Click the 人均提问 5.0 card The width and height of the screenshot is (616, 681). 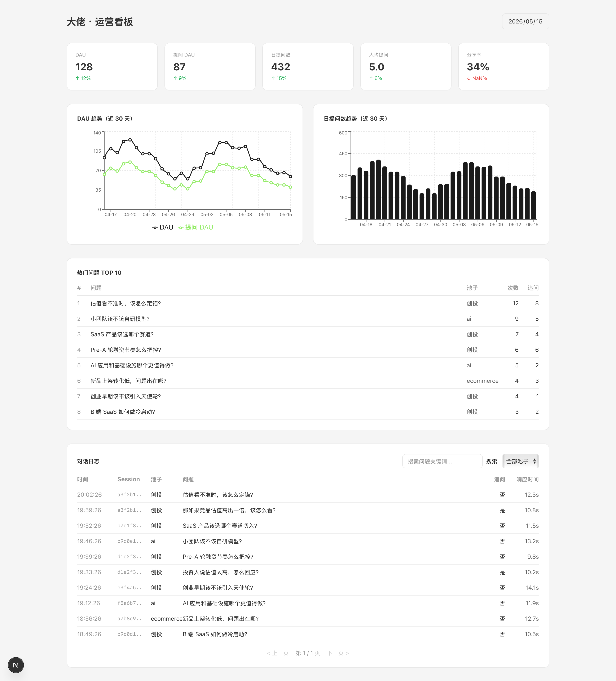tap(406, 67)
